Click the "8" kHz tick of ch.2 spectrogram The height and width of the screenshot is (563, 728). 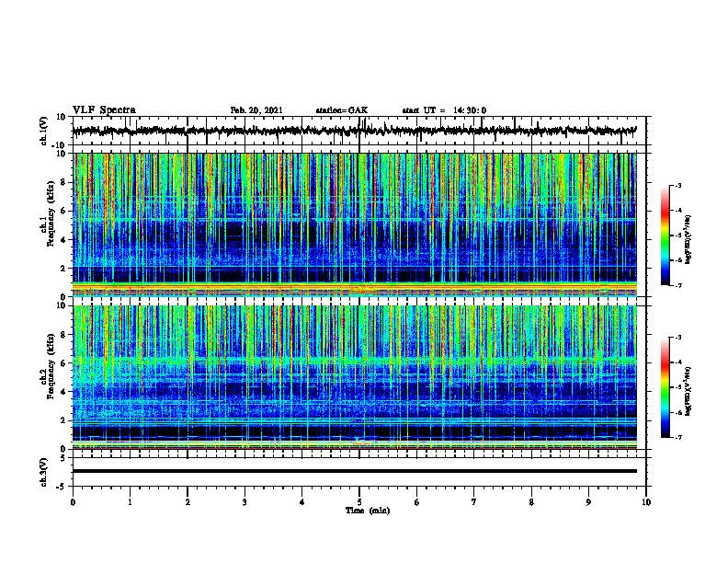pos(63,335)
